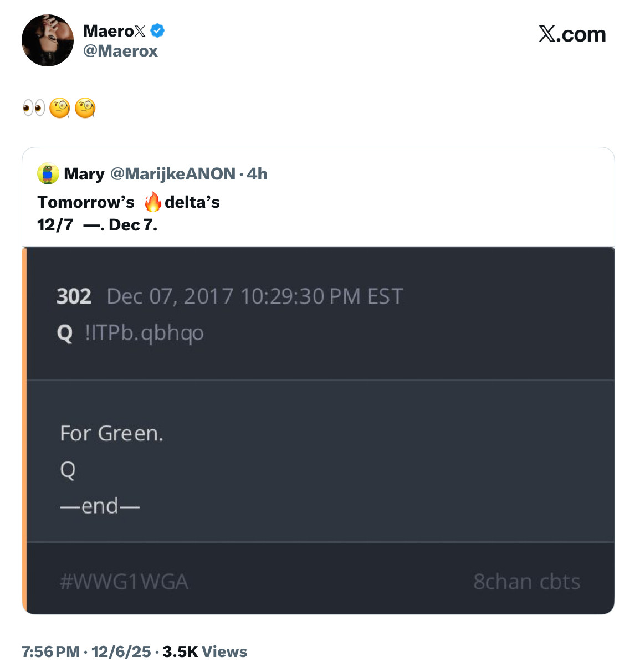Open the Maerox display name
The width and height of the screenshot is (640, 672).
click(114, 31)
